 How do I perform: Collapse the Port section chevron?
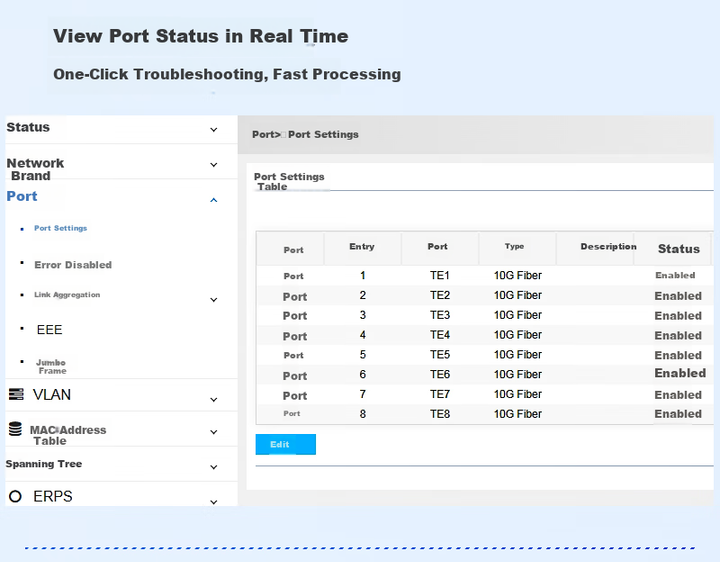click(x=214, y=200)
